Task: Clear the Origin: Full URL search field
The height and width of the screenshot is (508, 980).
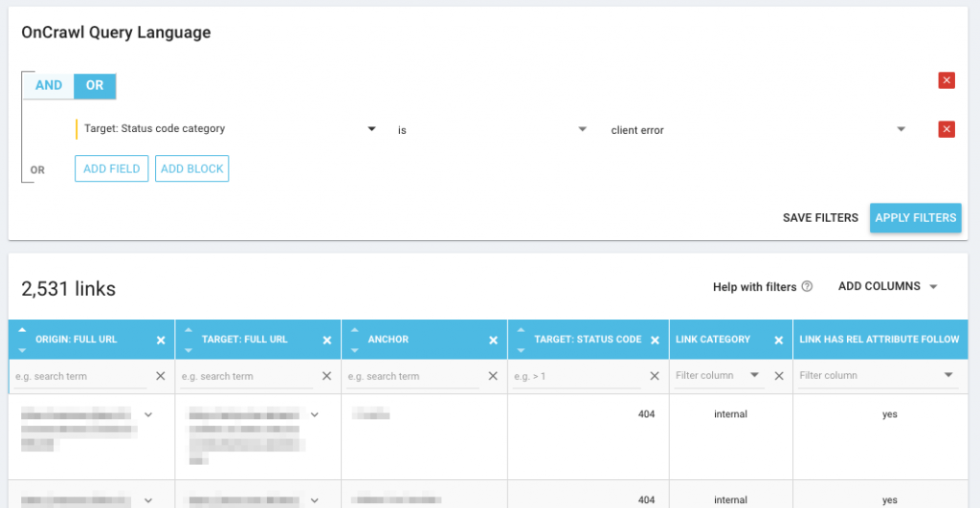Action: (161, 376)
